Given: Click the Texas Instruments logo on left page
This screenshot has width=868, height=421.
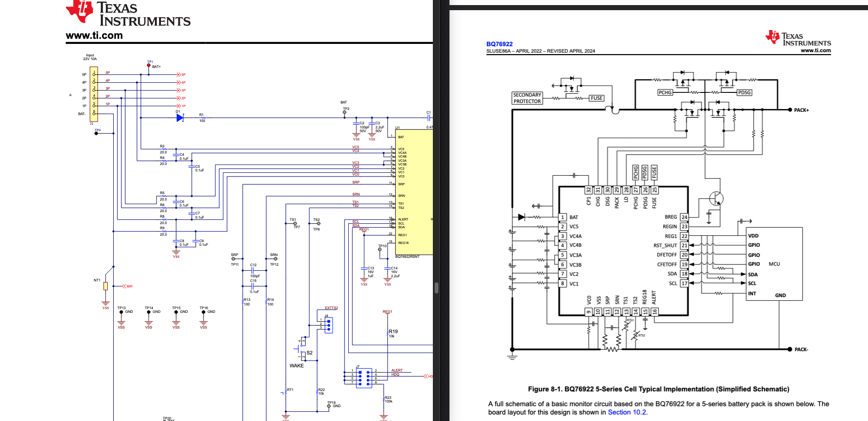Looking at the screenshot, I should 128,13.
